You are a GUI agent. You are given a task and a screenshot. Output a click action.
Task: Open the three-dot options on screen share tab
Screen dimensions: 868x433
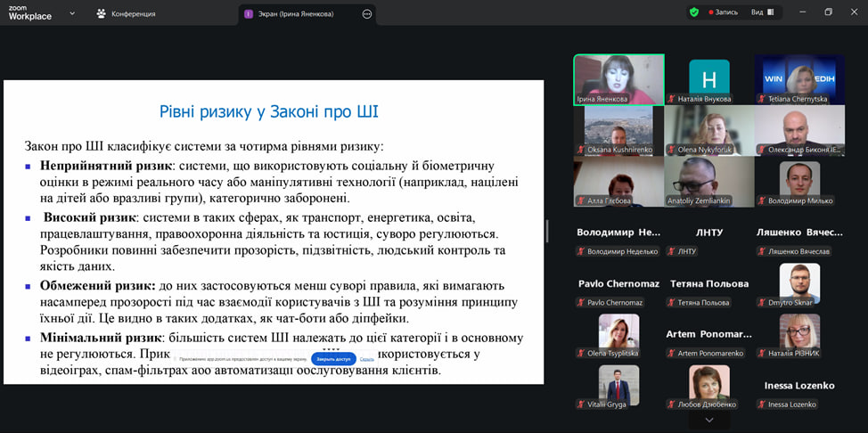(x=367, y=14)
